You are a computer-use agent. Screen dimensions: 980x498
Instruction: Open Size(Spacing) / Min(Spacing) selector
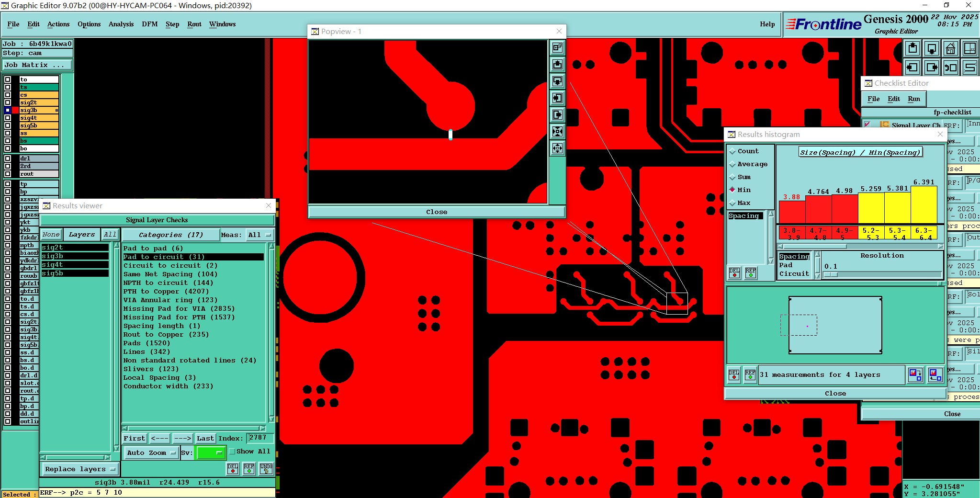pos(860,152)
